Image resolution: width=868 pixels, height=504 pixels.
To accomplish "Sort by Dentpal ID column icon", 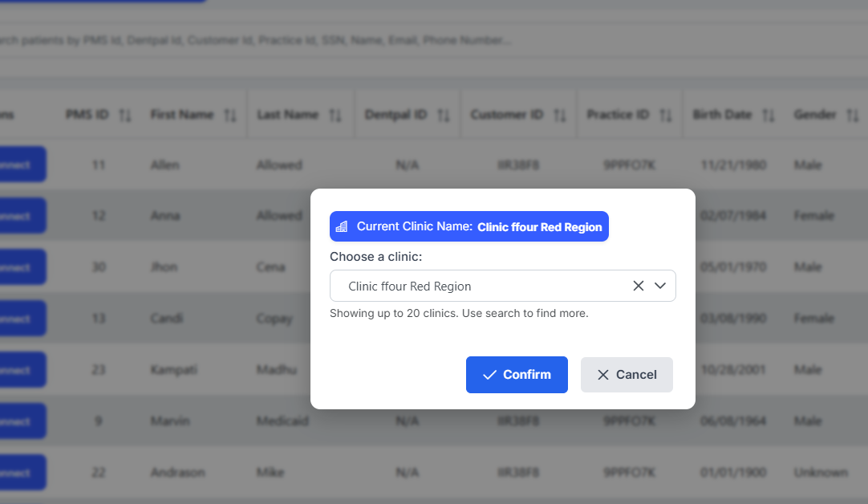I will pos(444,116).
